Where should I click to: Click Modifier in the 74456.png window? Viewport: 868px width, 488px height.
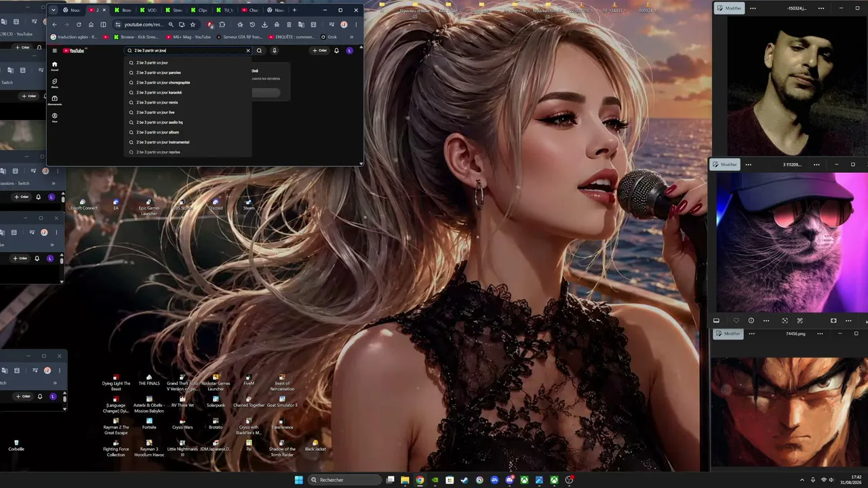(729, 333)
